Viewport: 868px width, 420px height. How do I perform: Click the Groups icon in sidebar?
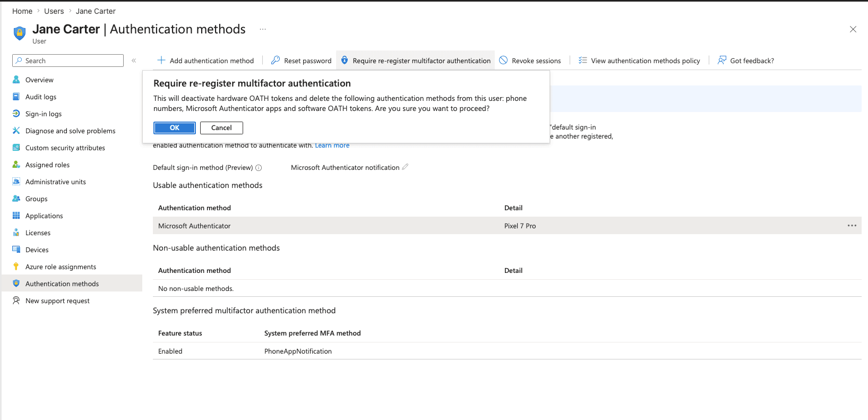16,199
